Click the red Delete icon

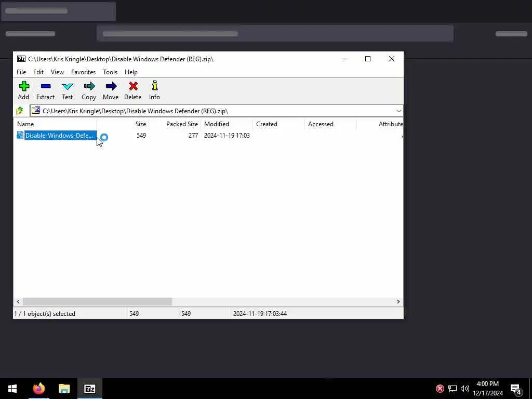133,86
